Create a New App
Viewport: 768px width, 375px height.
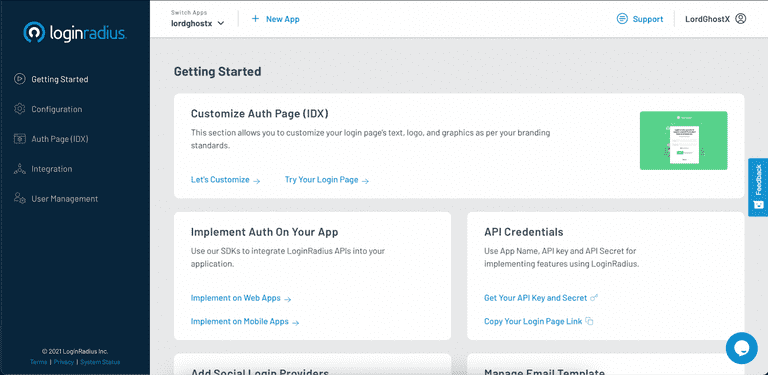point(275,19)
